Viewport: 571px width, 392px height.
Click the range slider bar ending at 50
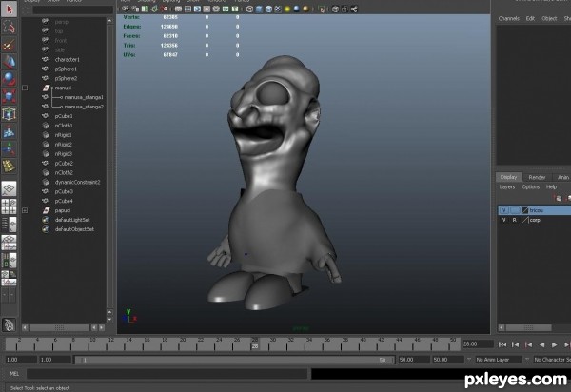point(234,360)
